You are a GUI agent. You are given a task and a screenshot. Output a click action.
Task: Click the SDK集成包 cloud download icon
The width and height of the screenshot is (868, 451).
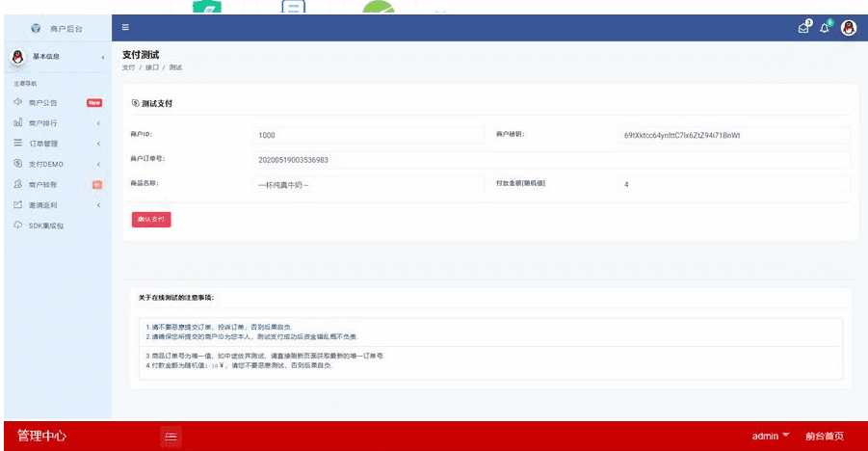[17, 225]
